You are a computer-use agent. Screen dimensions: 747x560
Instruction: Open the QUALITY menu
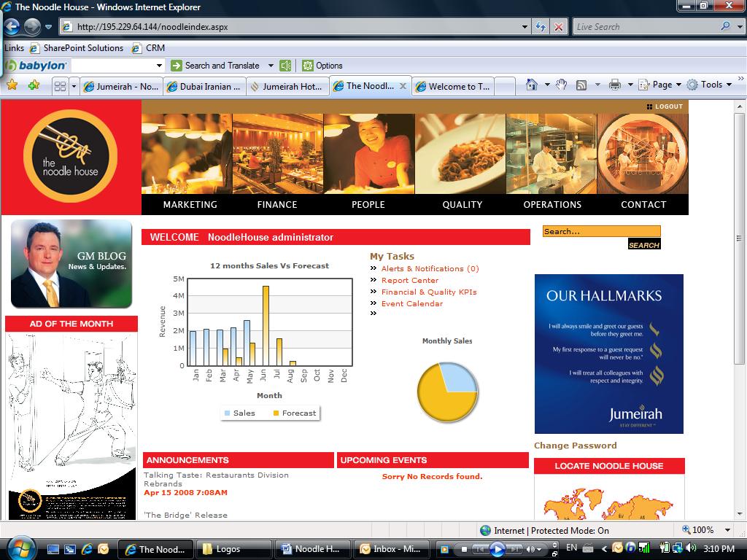462,204
